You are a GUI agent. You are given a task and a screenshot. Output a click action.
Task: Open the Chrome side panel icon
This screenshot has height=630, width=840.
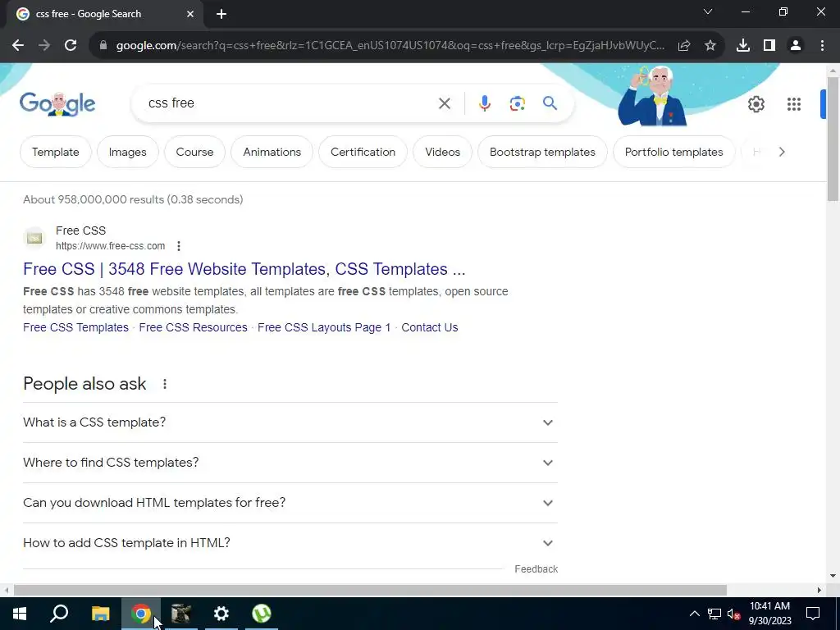pos(769,46)
